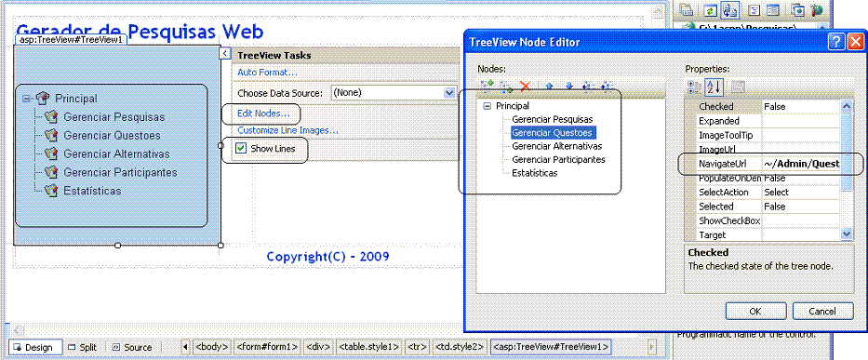This screenshot has width=868, height=360.
Task: Confirm Node Editor with OK button
Action: tap(755, 312)
